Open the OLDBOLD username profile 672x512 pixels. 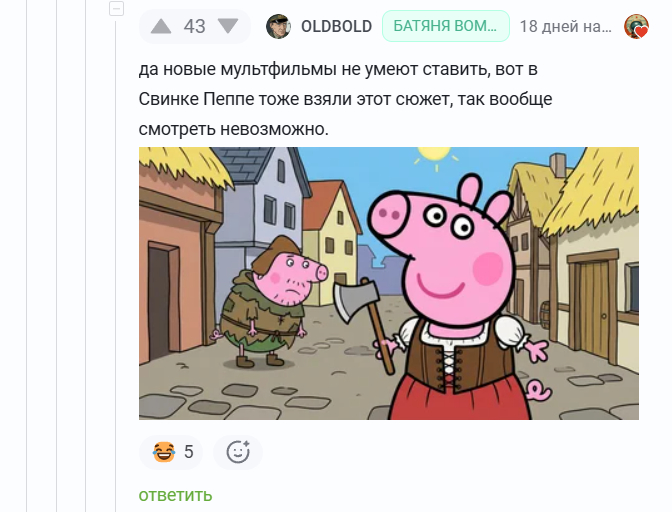point(336,26)
